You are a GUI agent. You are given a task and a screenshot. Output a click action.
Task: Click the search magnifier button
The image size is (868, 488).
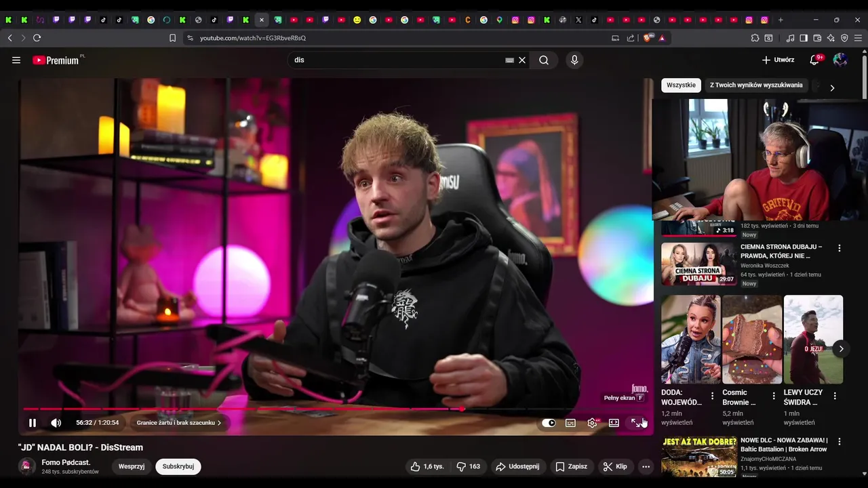544,60
